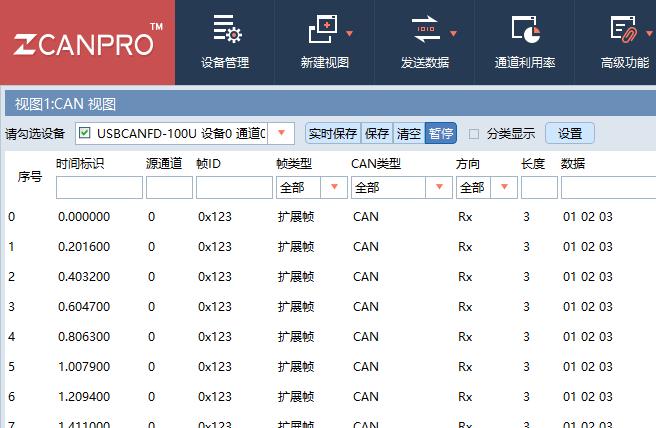
Task: Expand the 发送数据 dropdown arrow
Action: click(x=453, y=33)
